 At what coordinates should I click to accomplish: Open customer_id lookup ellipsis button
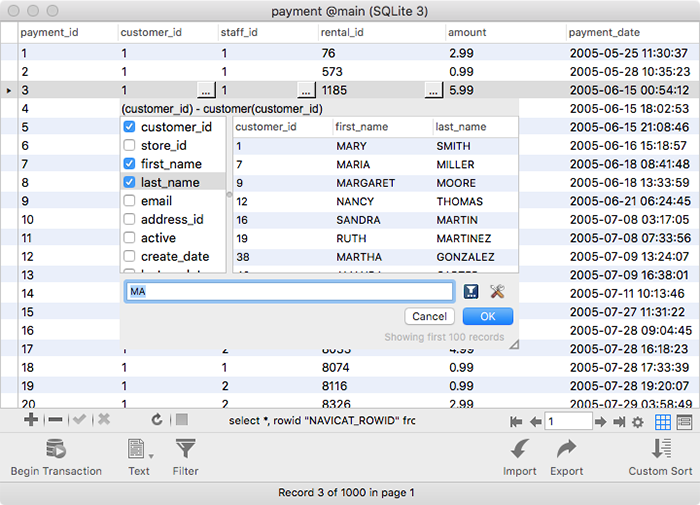(x=206, y=91)
